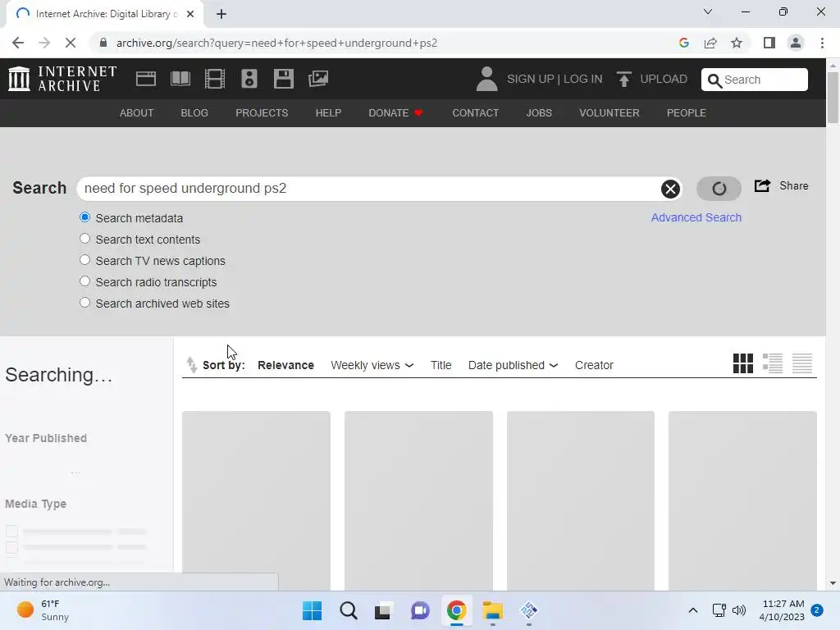Open the BLOG menu item
Screen dimensions: 840x630
pyautogui.click(x=194, y=113)
